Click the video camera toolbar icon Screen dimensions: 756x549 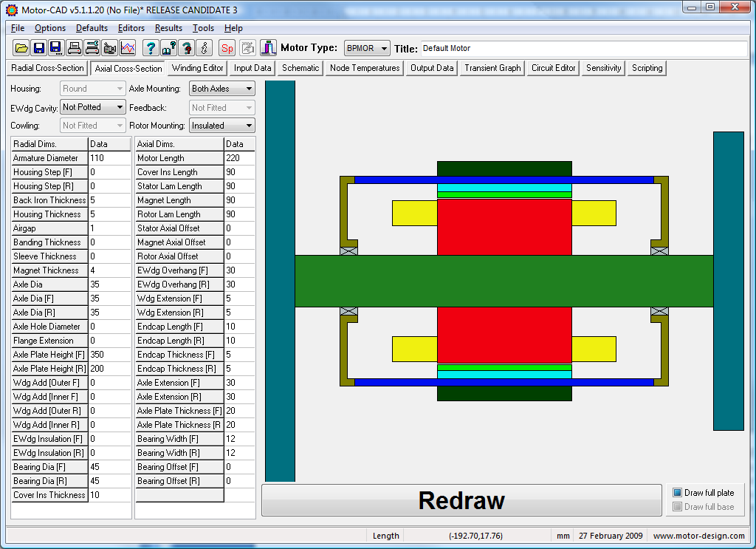pos(109,48)
